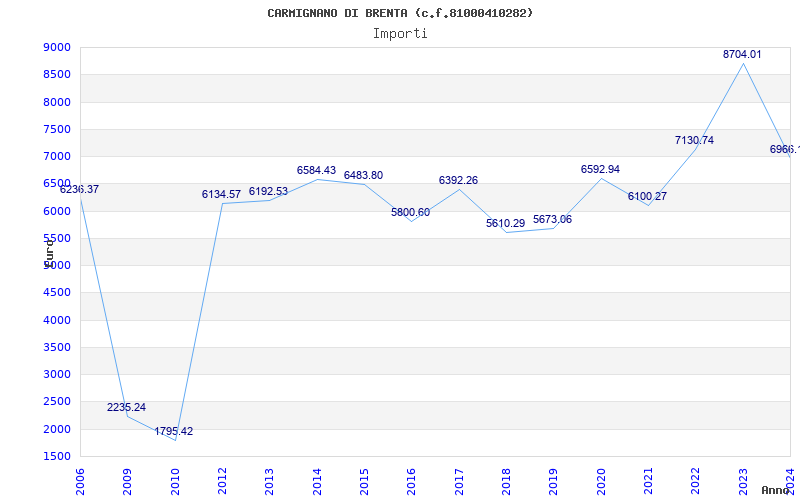Image resolution: width=800 pixels, height=500 pixels.
Task: Click x-axis year label 2022
Action: click(x=695, y=482)
